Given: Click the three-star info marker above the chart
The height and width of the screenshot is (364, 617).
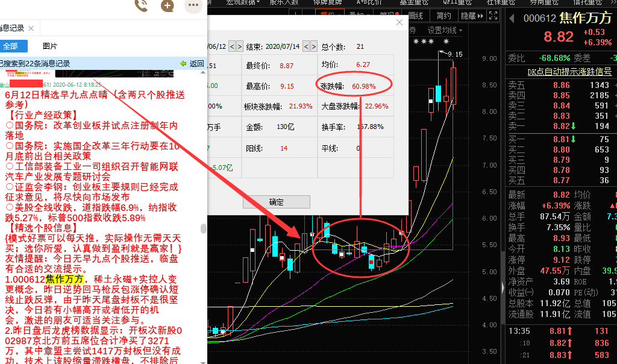Looking at the screenshot, I should click(424, 42).
